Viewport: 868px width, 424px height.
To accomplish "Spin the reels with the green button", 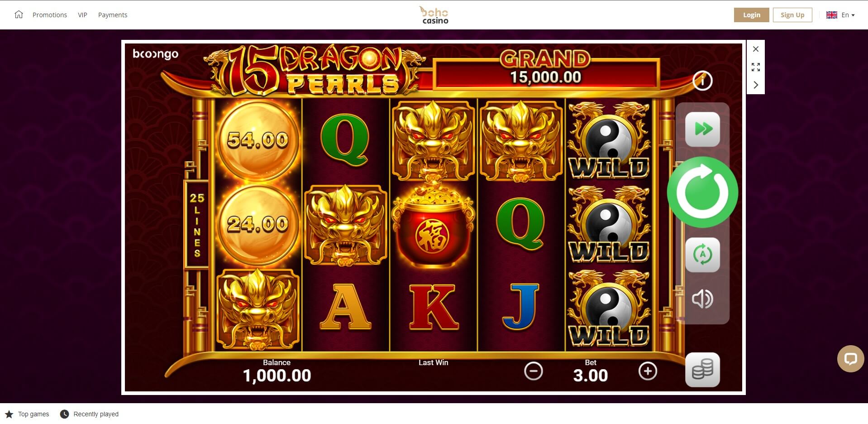I will (x=702, y=192).
